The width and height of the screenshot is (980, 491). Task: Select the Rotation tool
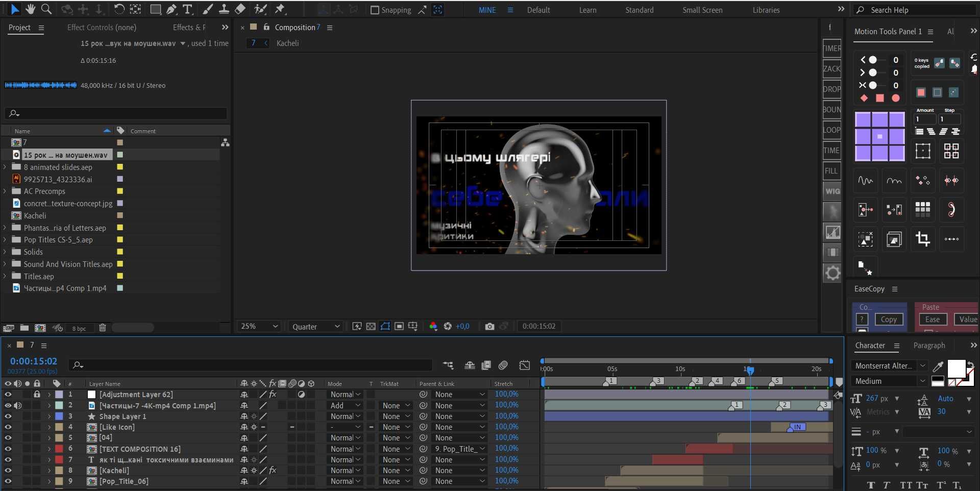(119, 9)
